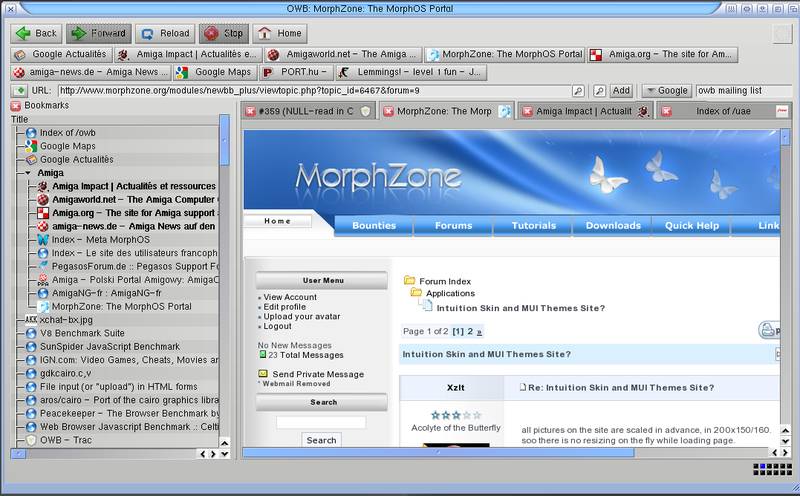The width and height of the screenshot is (800, 496).
Task: Click 'Upload your avatar' link
Action: pos(302,316)
